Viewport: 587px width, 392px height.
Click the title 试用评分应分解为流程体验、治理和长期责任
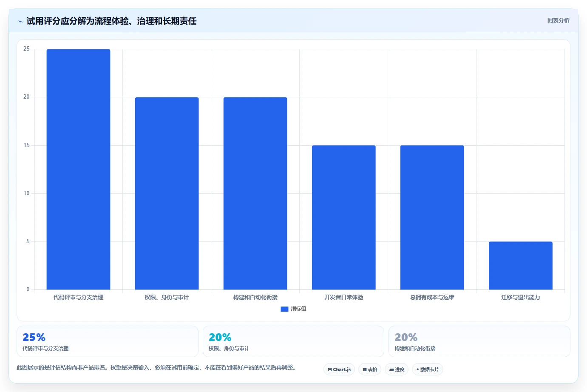point(111,21)
